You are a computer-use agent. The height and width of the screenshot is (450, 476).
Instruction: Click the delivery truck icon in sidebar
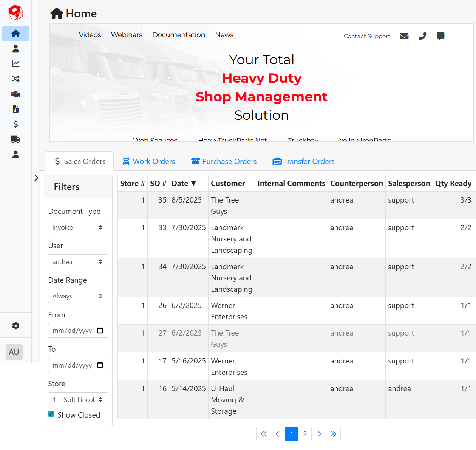click(15, 139)
